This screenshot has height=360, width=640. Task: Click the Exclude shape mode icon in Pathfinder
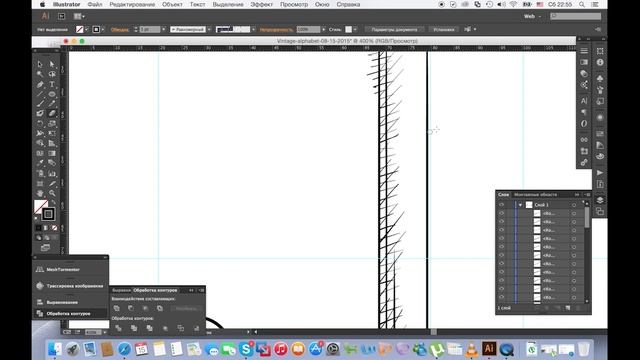(160, 308)
